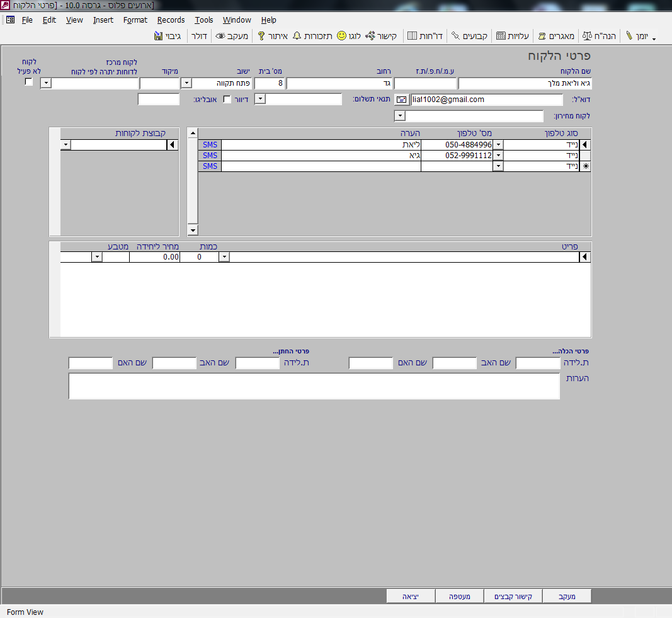Open the מאגרים databases toolbar item
Viewport: 672px width, 618px height.
[556, 36]
